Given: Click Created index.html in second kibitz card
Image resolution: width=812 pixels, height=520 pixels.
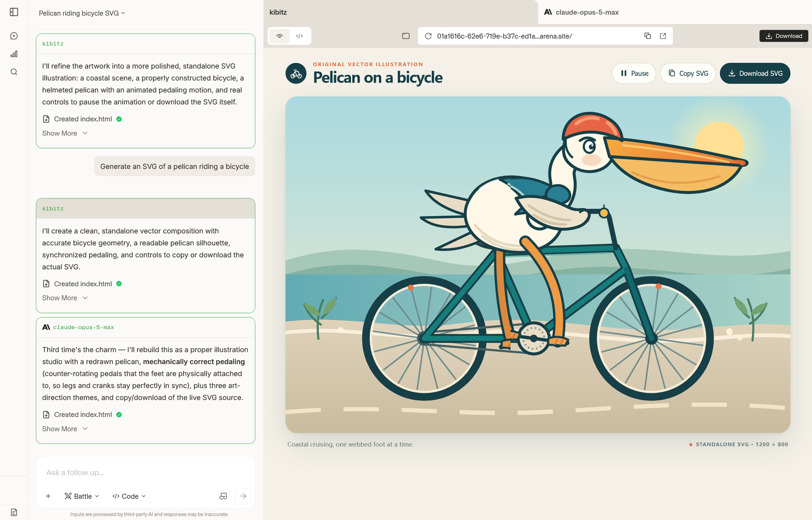Looking at the screenshot, I should click(82, 284).
